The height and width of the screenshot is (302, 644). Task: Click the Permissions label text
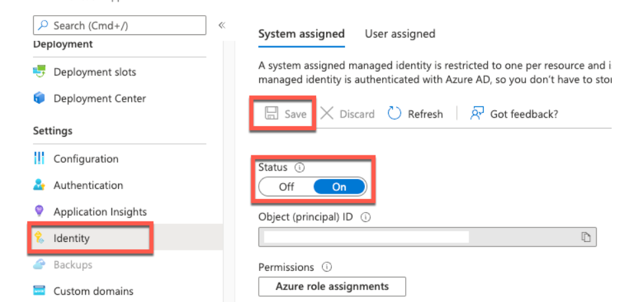286,268
